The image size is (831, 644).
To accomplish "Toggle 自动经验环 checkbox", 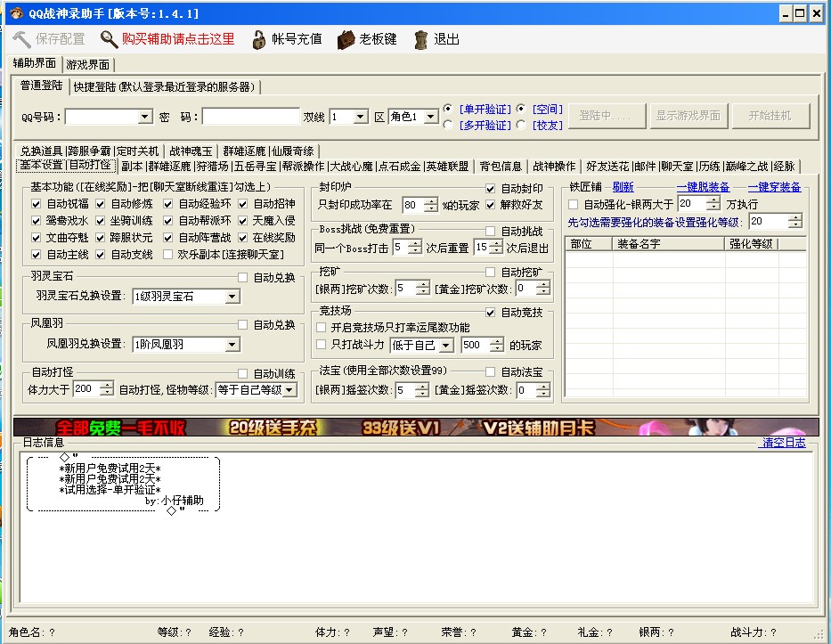I will (x=168, y=204).
